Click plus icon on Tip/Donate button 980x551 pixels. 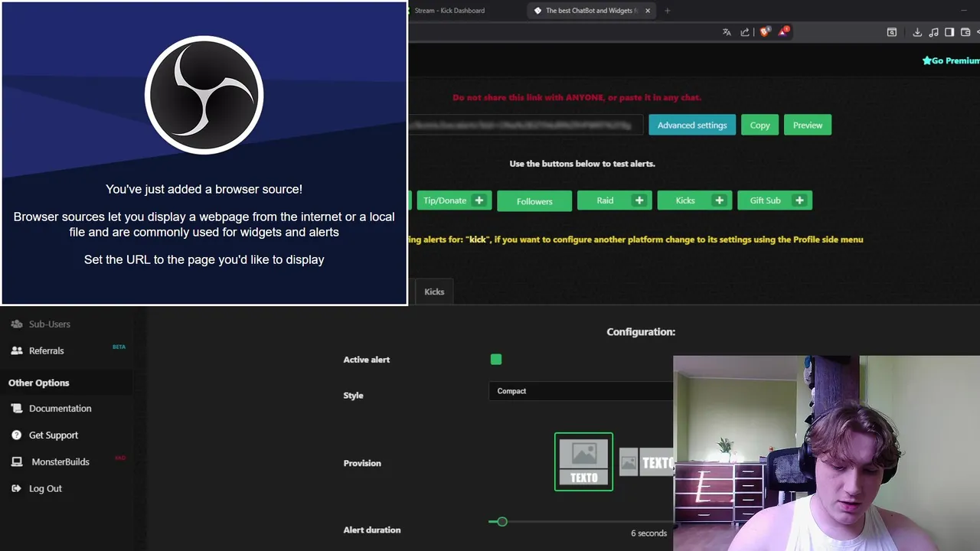point(479,201)
